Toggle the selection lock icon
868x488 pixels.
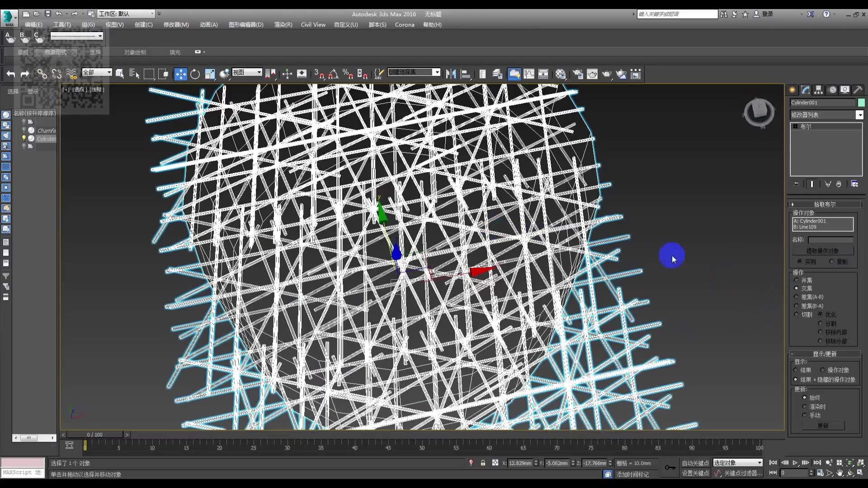click(483, 463)
